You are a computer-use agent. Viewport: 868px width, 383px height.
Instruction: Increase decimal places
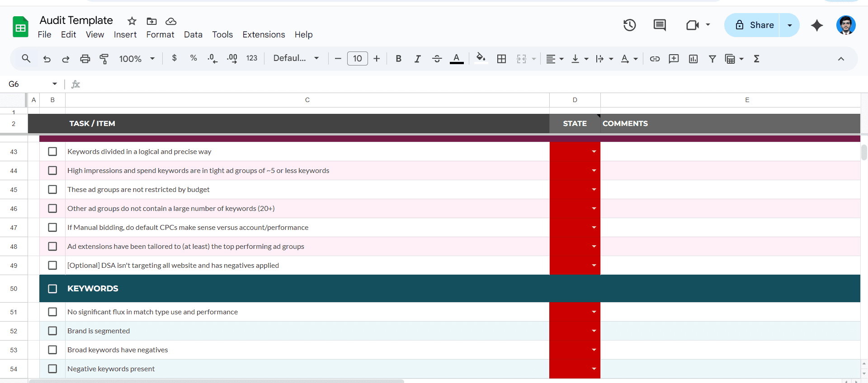(x=232, y=59)
